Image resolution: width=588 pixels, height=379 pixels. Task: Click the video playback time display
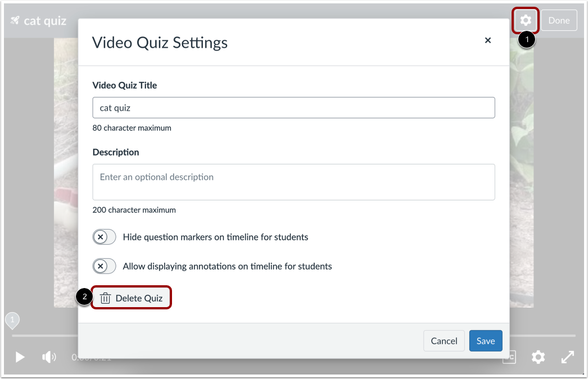pyautogui.click(x=86, y=357)
